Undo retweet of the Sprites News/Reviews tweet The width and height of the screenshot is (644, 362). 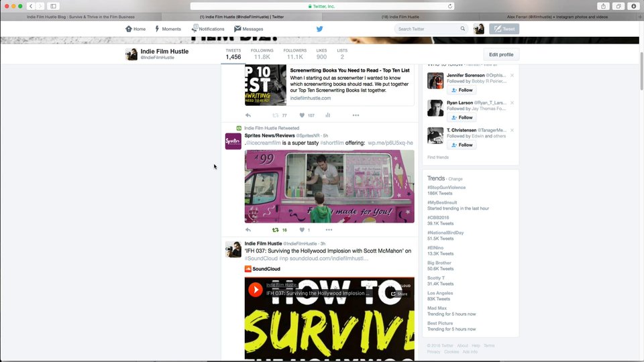276,230
